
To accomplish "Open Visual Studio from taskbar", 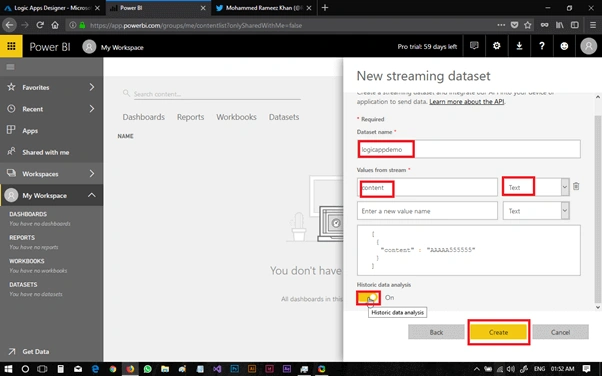I will click(x=217, y=369).
